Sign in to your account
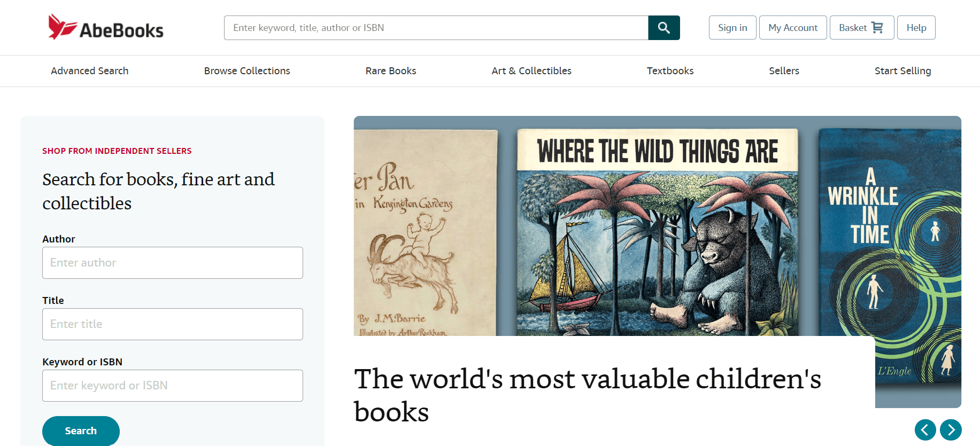The height and width of the screenshot is (446, 980). pyautogui.click(x=732, y=27)
